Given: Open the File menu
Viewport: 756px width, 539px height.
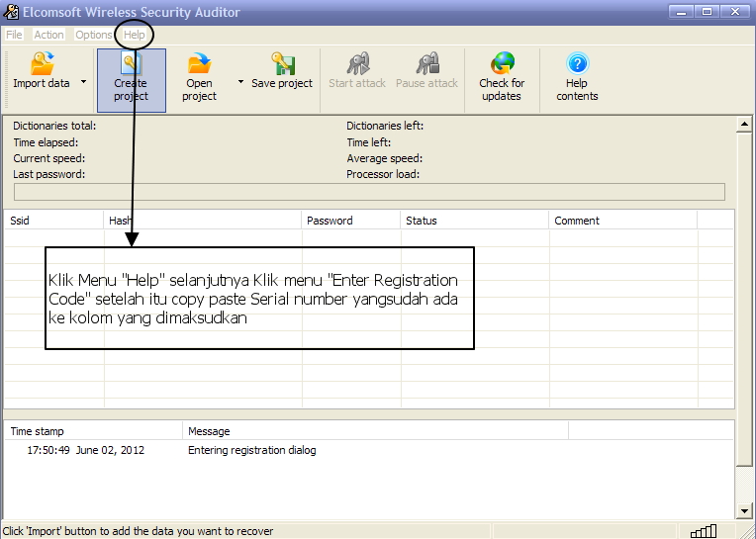Looking at the screenshot, I should click(x=14, y=35).
